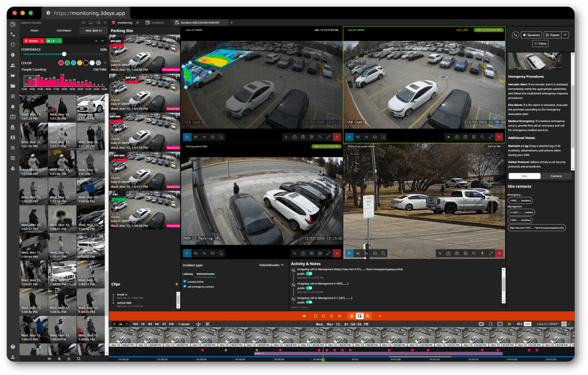This screenshot has height=375, width=588.
Task: Click the flame heatmap icon in orange toolbar
Action: point(351,316)
